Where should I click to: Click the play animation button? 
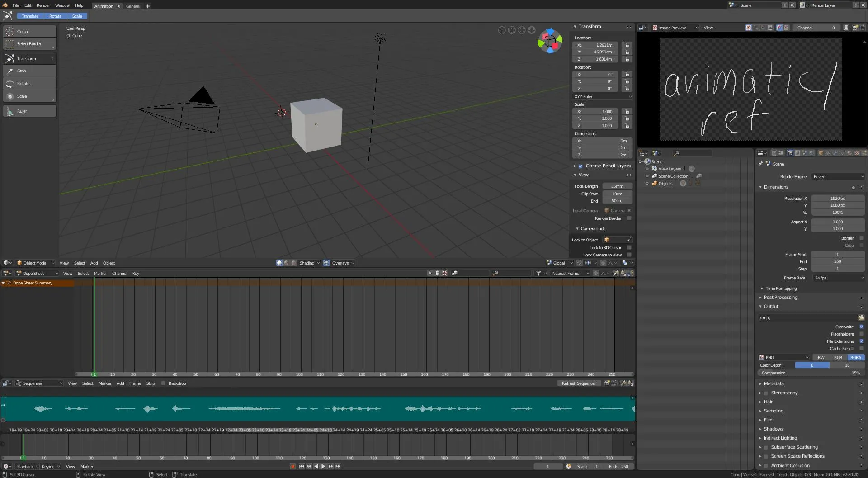click(323, 466)
